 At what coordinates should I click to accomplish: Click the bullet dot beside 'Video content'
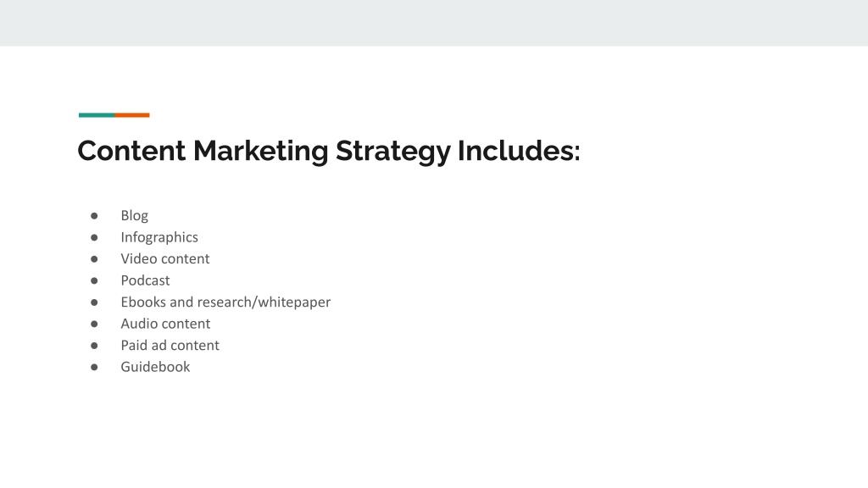[x=94, y=259]
